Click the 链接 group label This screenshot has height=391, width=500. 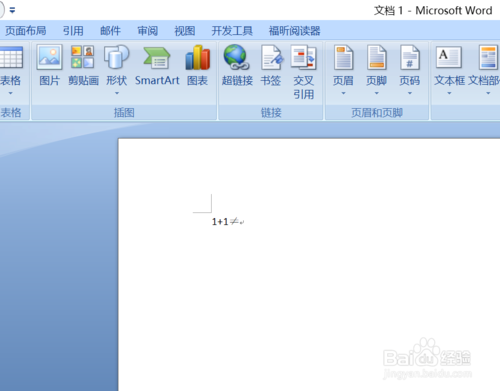point(271,113)
